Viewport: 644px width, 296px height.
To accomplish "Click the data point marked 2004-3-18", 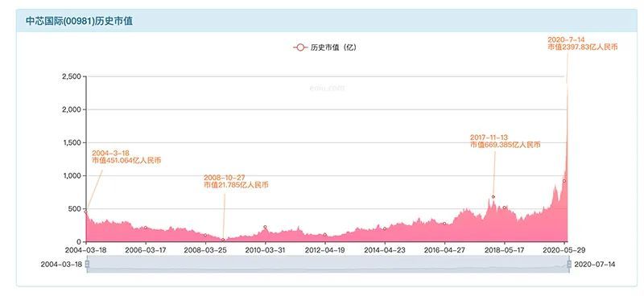I will click(x=86, y=212).
